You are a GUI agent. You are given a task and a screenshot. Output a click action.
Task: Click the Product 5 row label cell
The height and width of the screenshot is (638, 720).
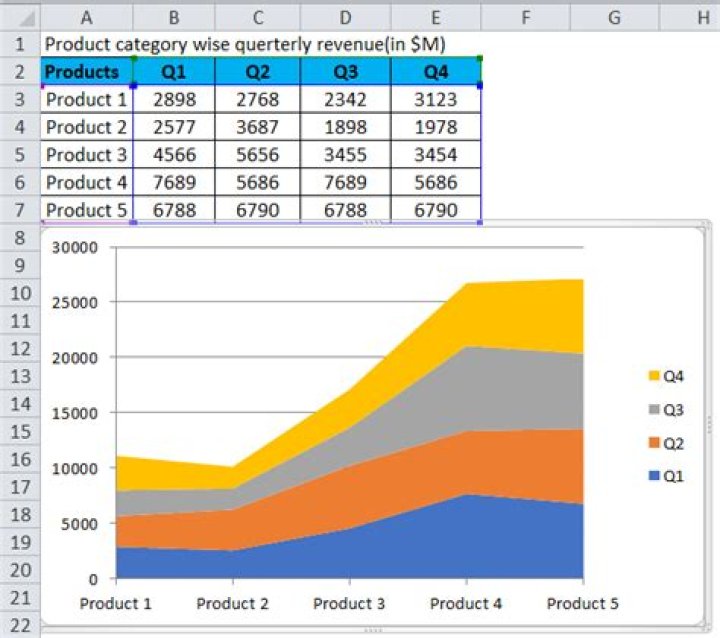pos(88,210)
